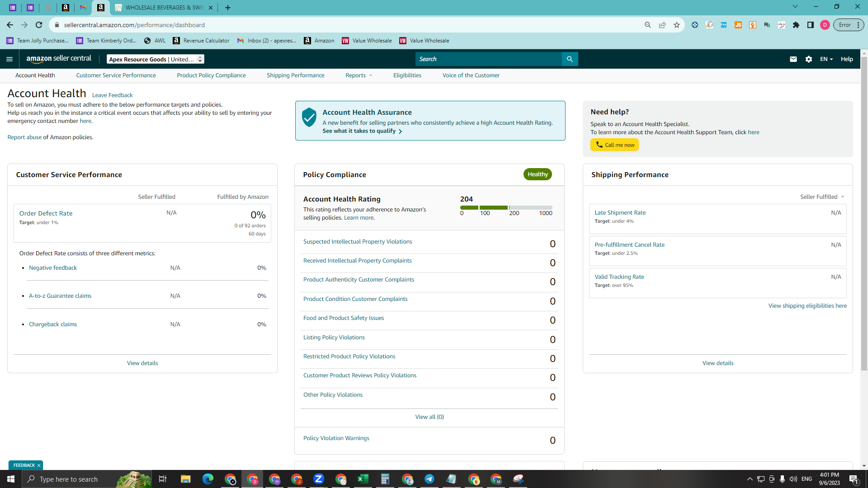Open the Order Defect Rate link
The width and height of the screenshot is (868, 488).
click(x=46, y=213)
